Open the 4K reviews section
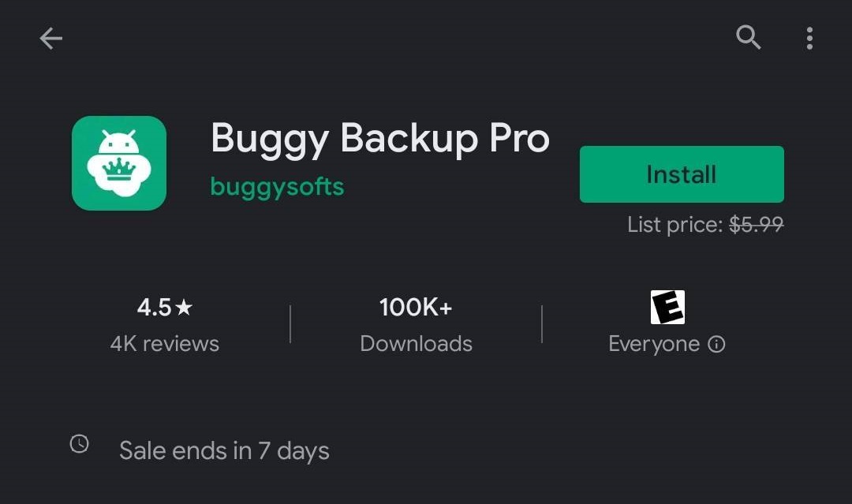The image size is (852, 504). pyautogui.click(x=165, y=344)
